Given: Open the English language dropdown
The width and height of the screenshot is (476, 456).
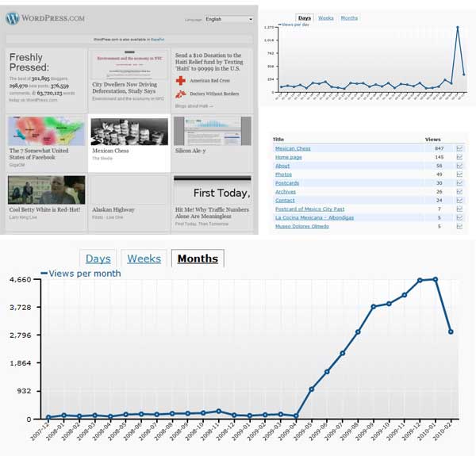Looking at the screenshot, I should click(x=228, y=19).
